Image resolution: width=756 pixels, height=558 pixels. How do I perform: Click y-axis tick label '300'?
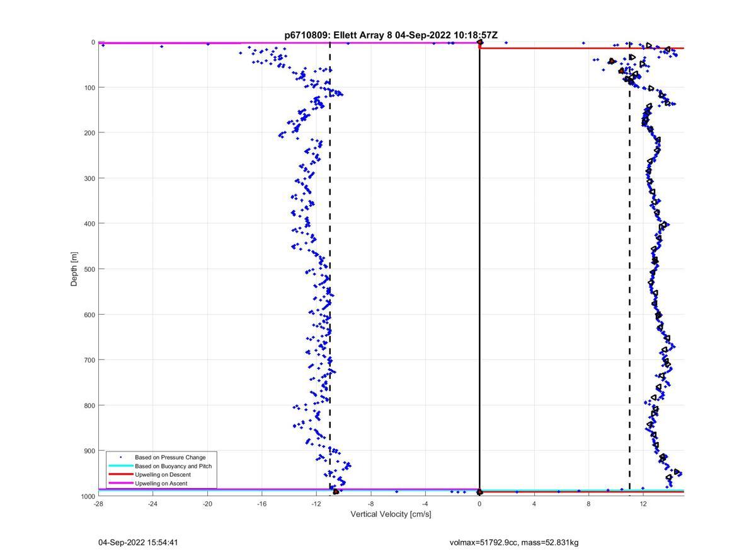(x=89, y=178)
